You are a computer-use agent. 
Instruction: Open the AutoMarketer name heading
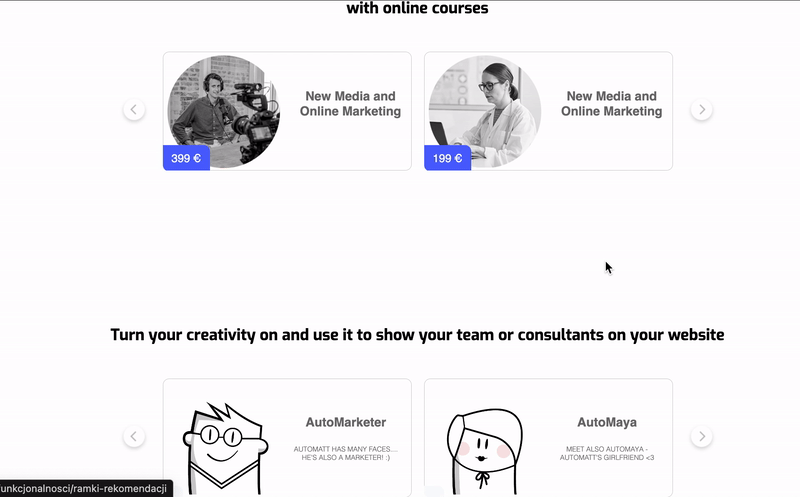point(345,423)
